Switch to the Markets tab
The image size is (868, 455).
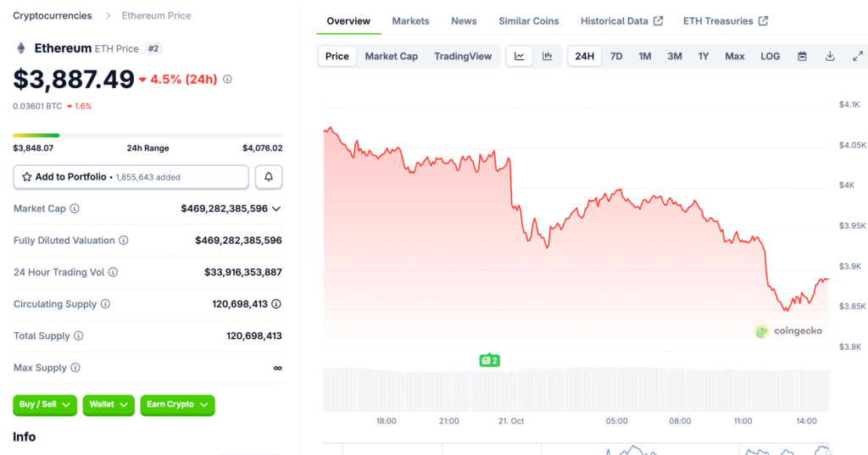[410, 21]
